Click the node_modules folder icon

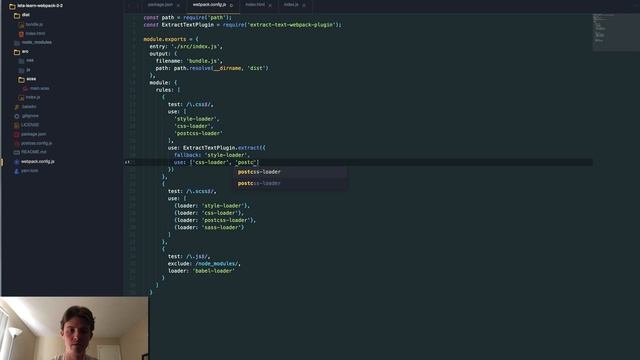17,43
